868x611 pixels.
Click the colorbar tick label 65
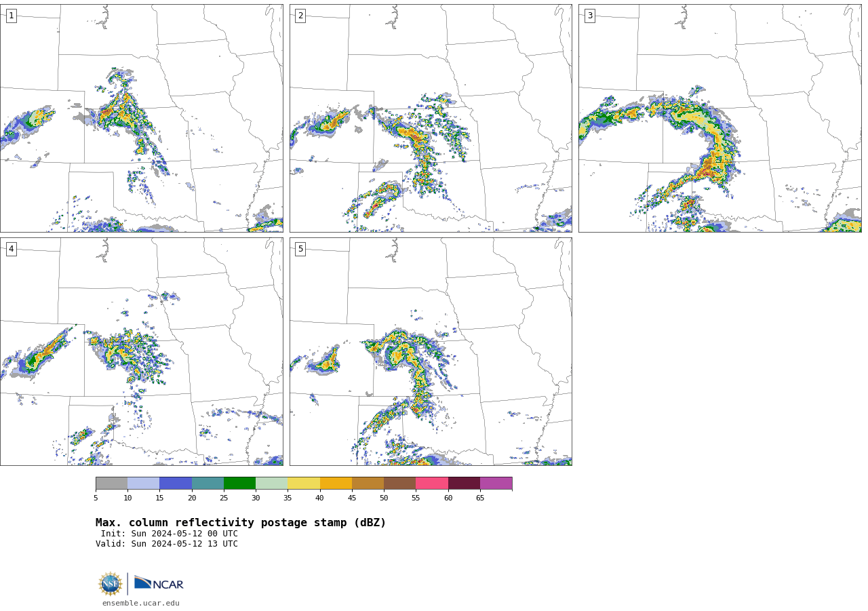(480, 498)
